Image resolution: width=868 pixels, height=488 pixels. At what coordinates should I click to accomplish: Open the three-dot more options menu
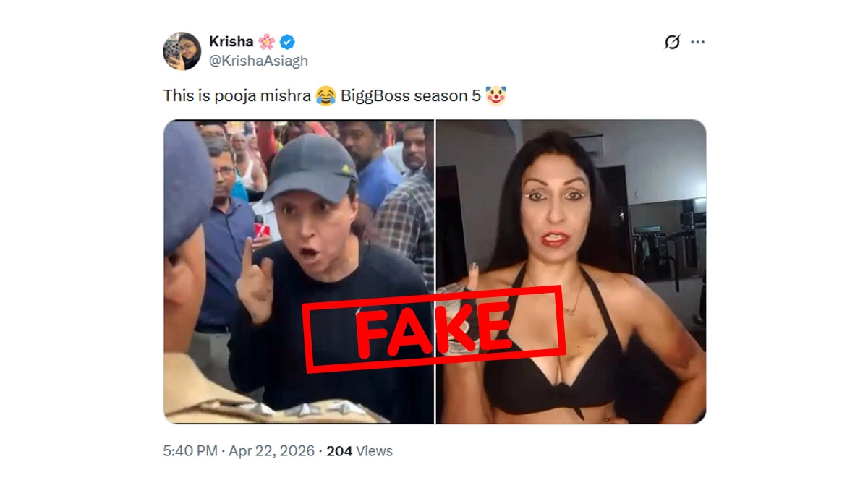697,42
